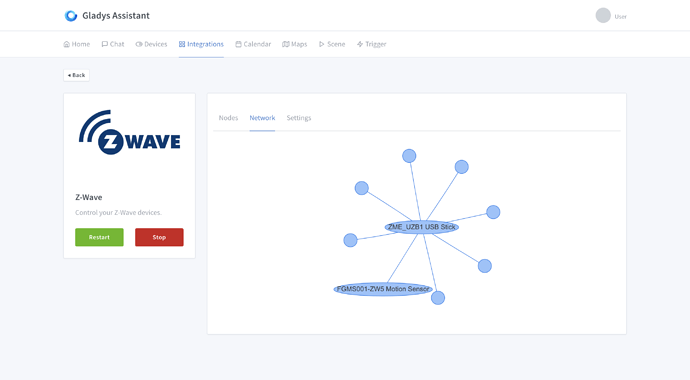
Task: Switch to the Settings tab
Action: pyautogui.click(x=299, y=118)
